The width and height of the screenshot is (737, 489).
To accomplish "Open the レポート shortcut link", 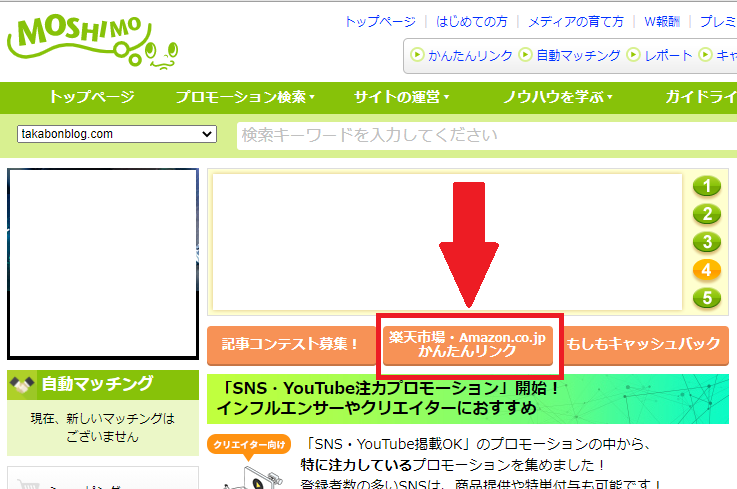I will point(668,55).
